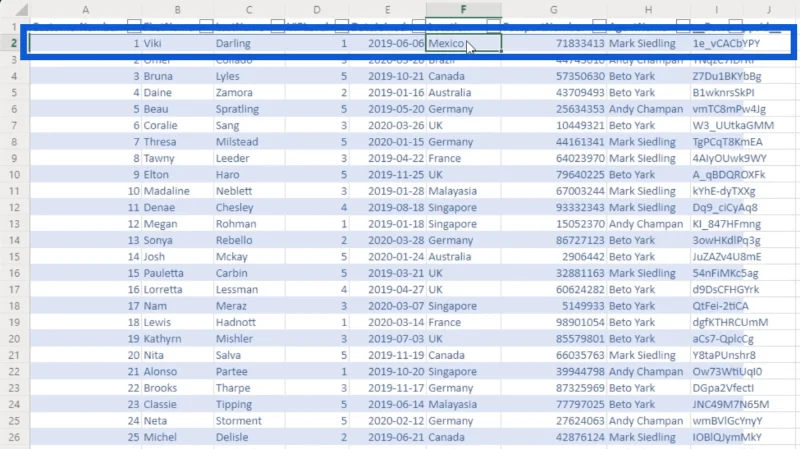Select the code cell vmTC8mPw4Jg
This screenshot has width=800, height=449.
(x=729, y=109)
